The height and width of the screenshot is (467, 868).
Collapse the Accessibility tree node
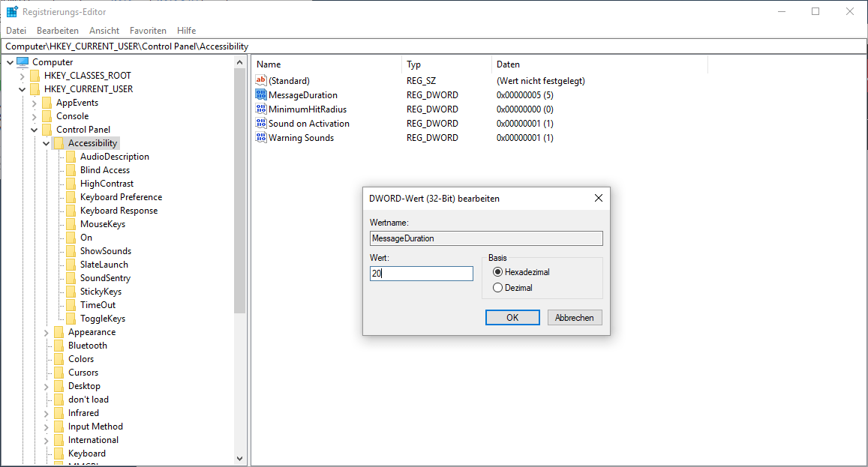[47, 143]
